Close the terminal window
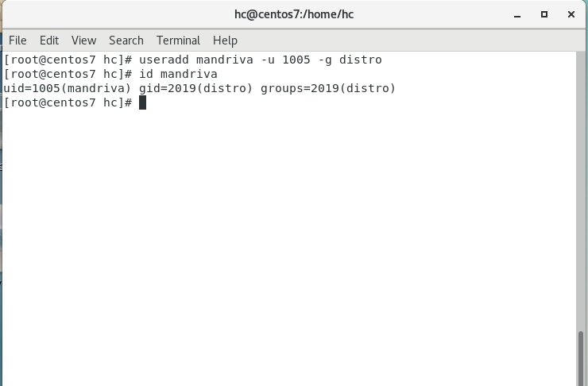 coord(570,14)
